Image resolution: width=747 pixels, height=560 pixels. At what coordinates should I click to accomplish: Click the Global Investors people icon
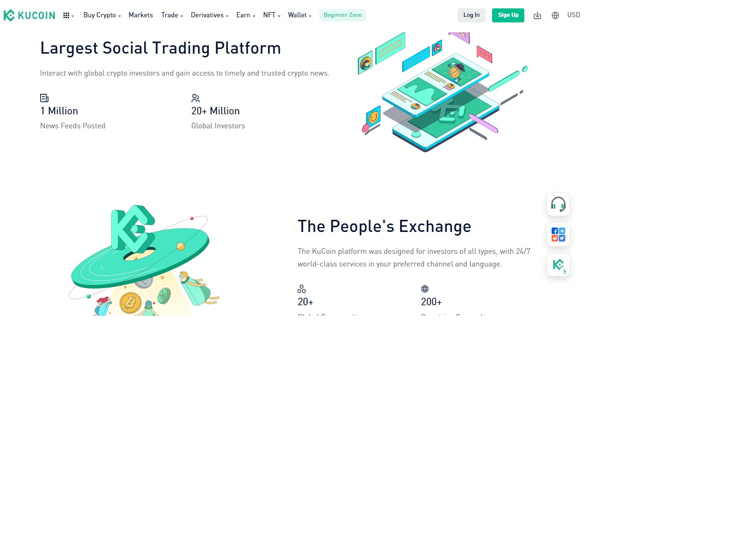click(x=196, y=98)
